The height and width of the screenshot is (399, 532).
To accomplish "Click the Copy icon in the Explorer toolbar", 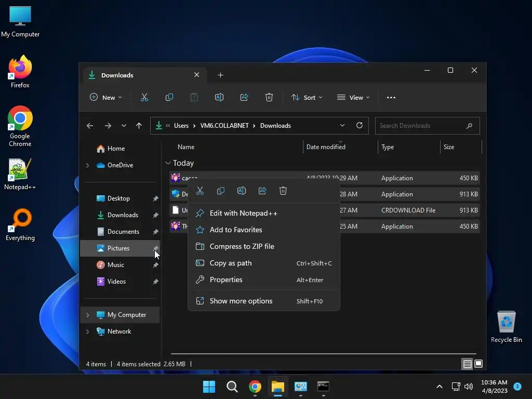I will 169,97.
